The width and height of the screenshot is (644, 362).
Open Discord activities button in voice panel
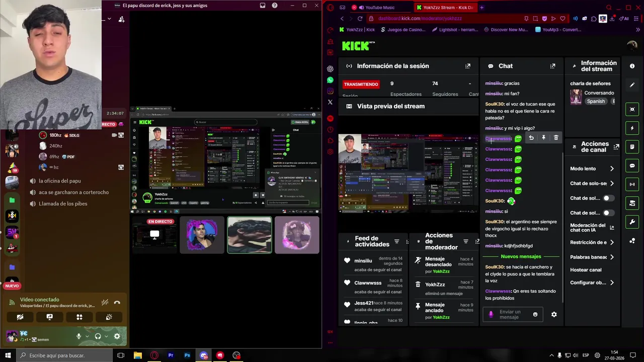pos(79,317)
